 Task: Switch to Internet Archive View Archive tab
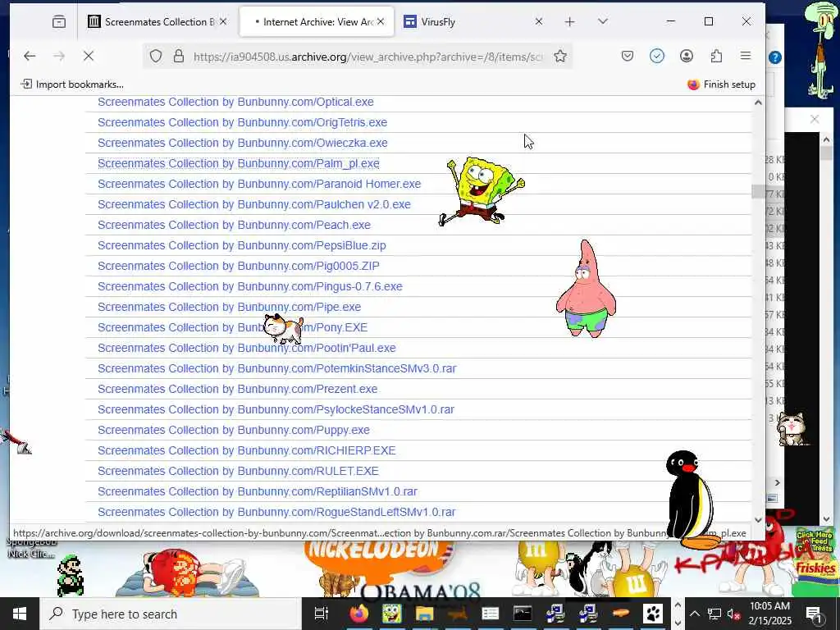316,22
